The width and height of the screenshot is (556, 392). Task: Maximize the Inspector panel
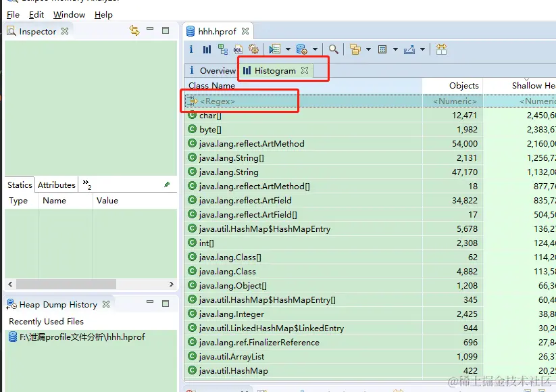pyautogui.click(x=166, y=30)
